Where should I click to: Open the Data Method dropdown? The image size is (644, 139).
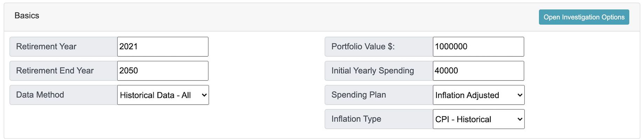[x=163, y=95]
